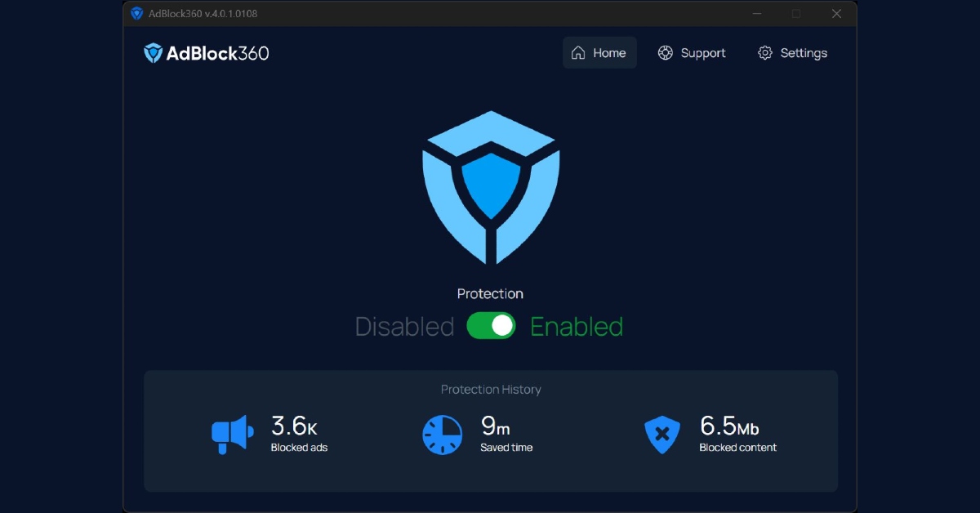980x513 pixels.
Task: Click the 3.6k blocked ads count
Action: point(294,426)
